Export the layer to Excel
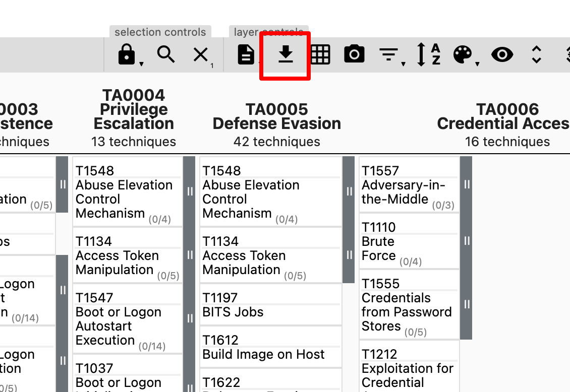The width and height of the screenshot is (570, 392). (246, 54)
